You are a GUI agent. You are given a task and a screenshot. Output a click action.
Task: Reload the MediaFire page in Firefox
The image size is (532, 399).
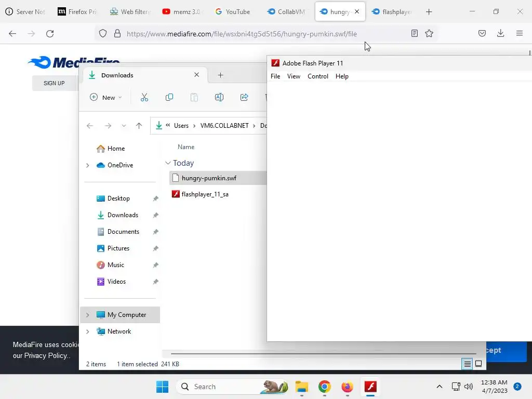coord(50,34)
